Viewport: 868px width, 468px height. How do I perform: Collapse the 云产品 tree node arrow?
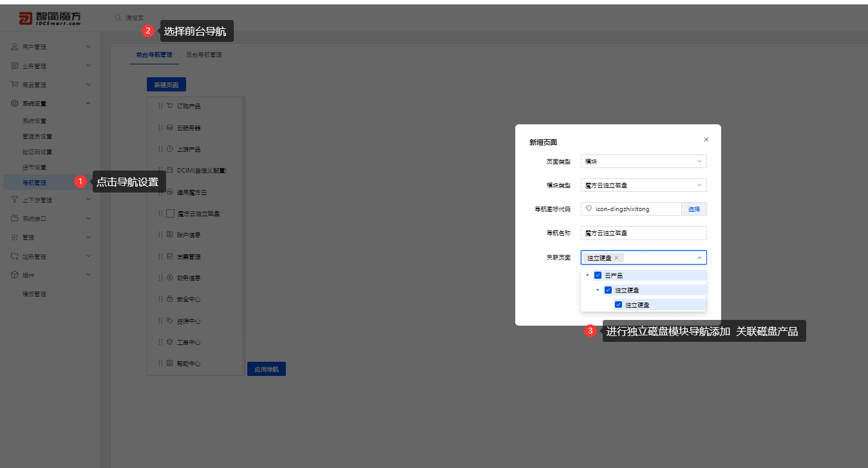[x=587, y=276]
